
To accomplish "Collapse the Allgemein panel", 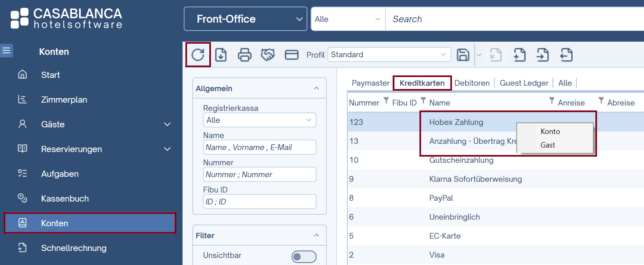I will (316, 89).
